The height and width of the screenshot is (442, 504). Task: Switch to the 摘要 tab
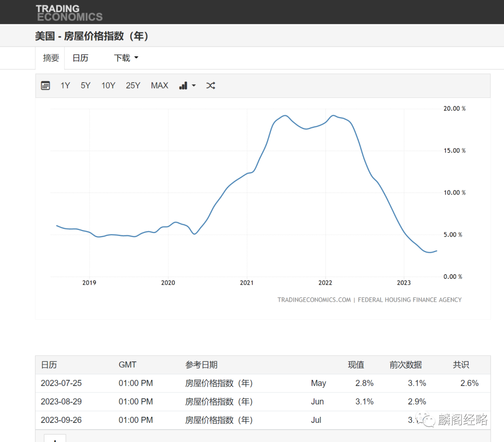tap(51, 58)
